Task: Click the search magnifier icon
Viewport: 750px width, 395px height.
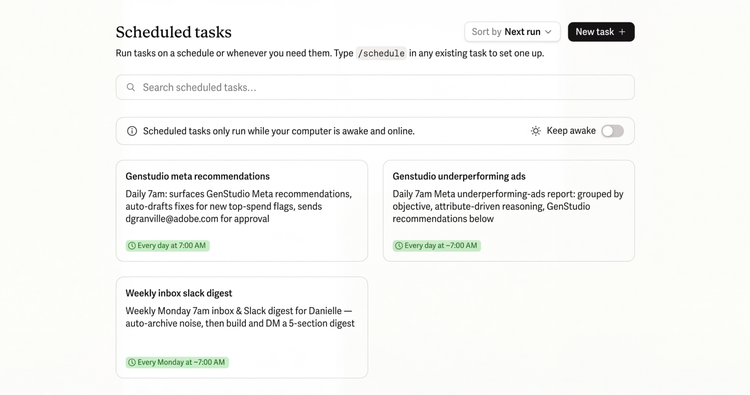Action: tap(131, 87)
